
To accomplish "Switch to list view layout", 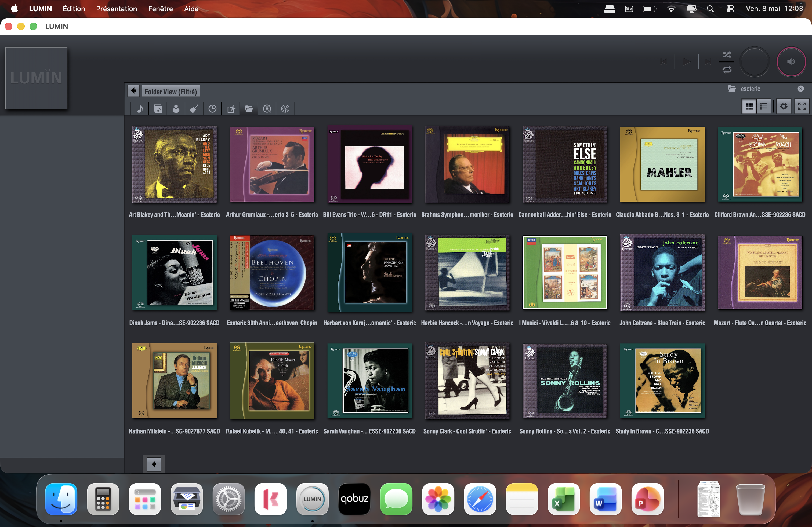I will click(764, 106).
